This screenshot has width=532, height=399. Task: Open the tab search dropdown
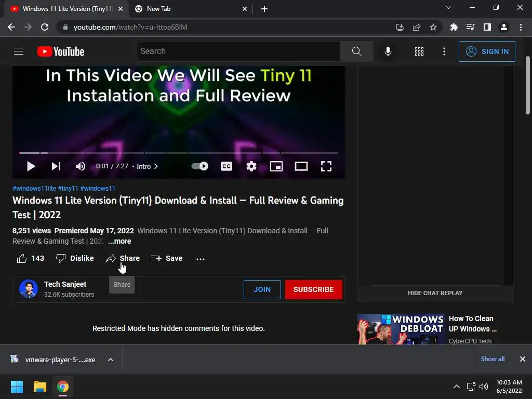[448, 7]
